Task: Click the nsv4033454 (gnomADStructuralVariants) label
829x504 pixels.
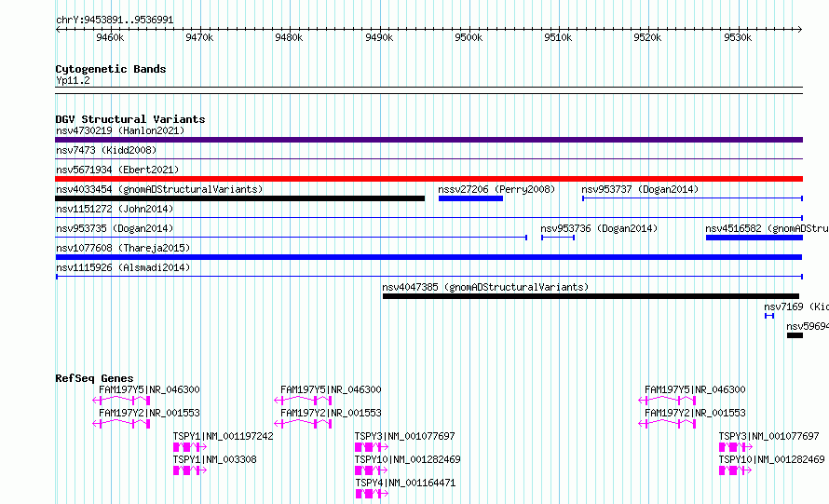Action: coord(159,189)
